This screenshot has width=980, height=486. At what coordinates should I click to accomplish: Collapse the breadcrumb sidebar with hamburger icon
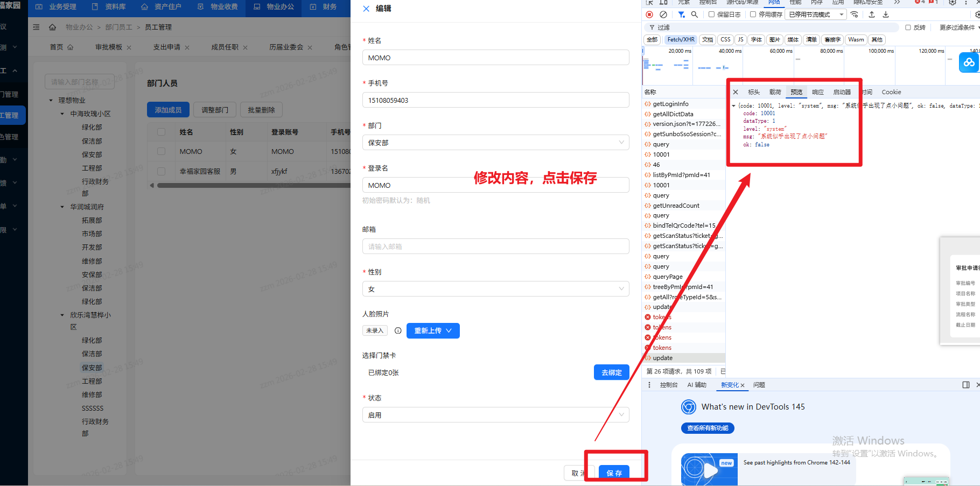36,26
